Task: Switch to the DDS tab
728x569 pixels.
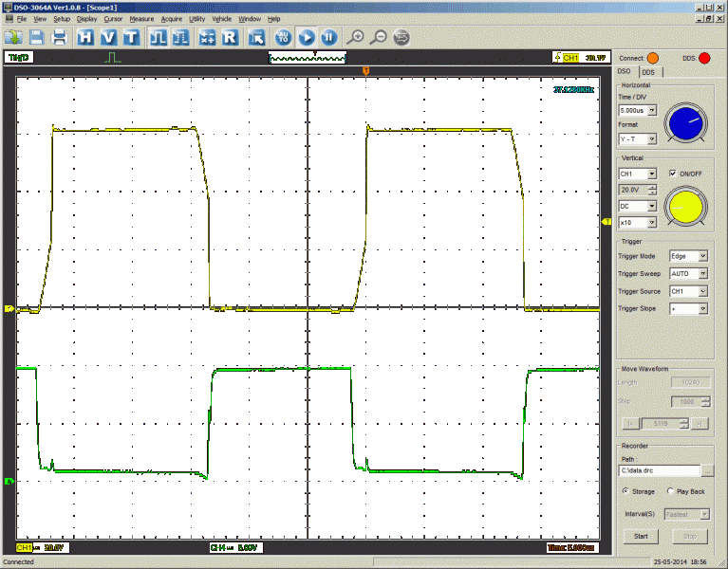Action: click(648, 72)
